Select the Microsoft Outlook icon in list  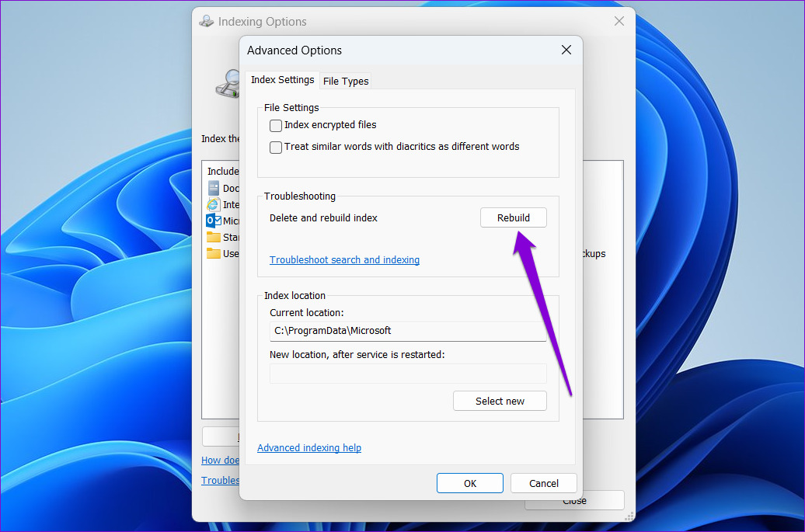[214, 221]
